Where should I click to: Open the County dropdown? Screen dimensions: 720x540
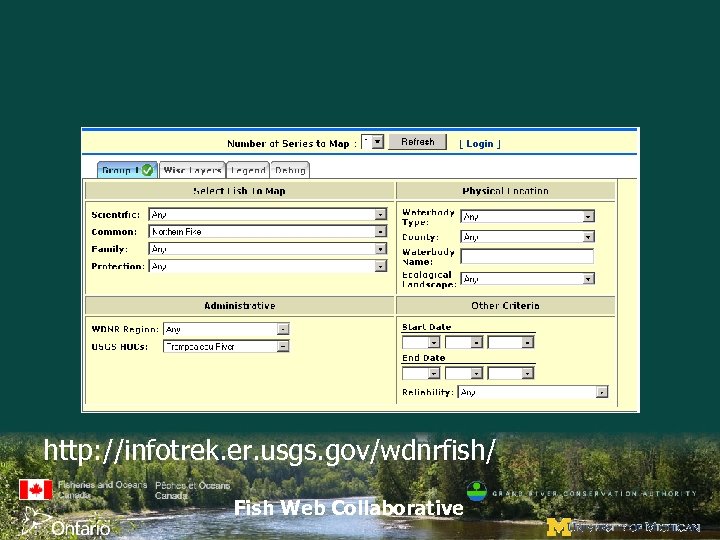pos(528,236)
